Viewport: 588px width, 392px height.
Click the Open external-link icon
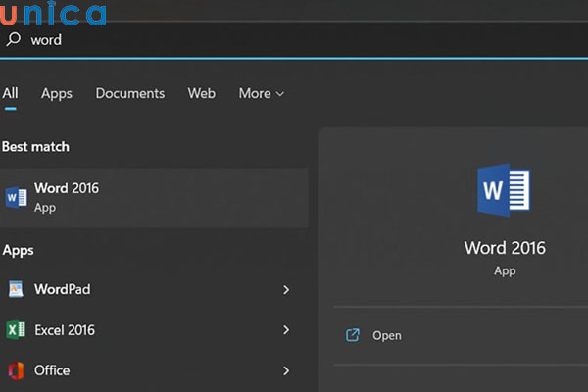tap(353, 335)
